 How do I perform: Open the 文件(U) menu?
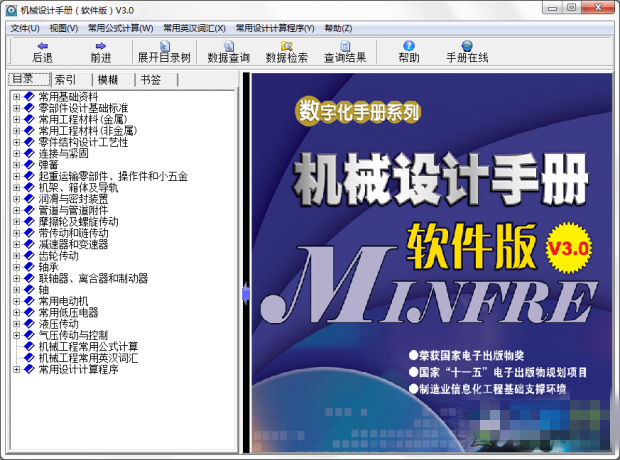[25, 27]
